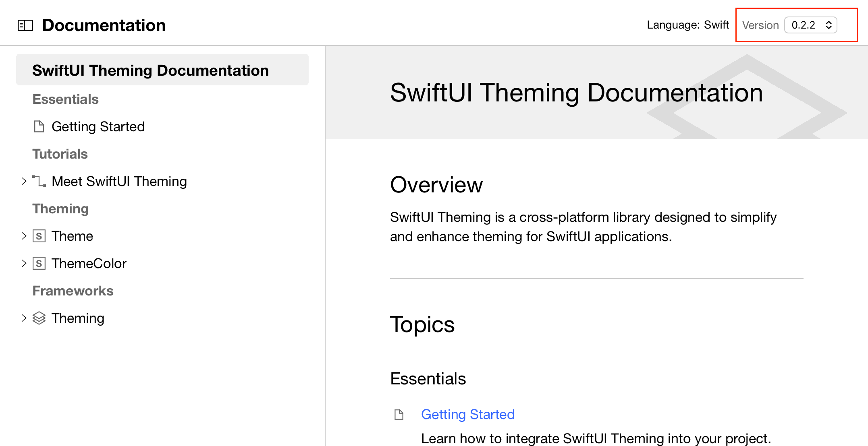Select the Theming framework item

pos(78,318)
